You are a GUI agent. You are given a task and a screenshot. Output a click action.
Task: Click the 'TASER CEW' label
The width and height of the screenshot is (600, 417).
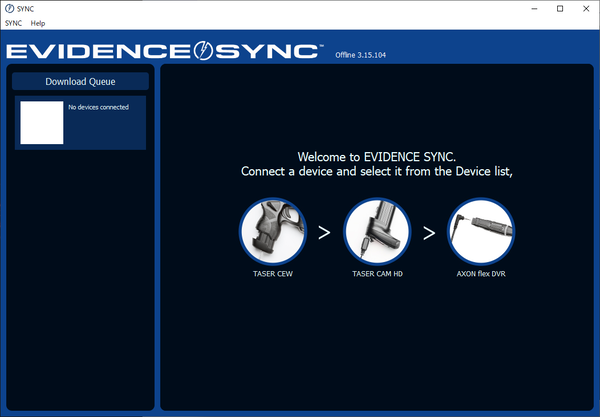click(x=273, y=274)
